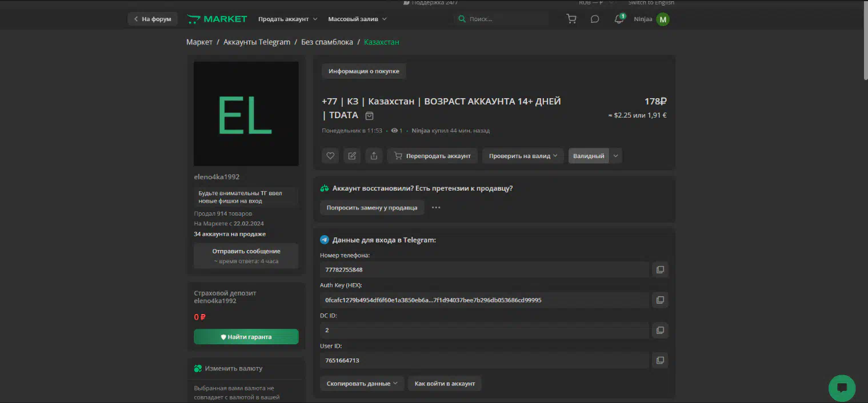The image size is (868, 403).
Task: Click 'Продал 914 товаров' text
Action: [223, 213]
